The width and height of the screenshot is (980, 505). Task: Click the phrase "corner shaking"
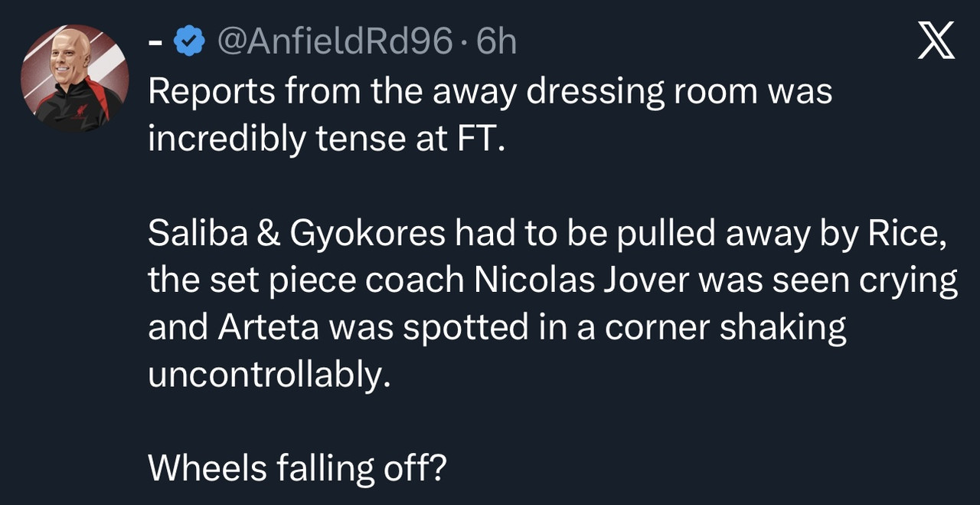(x=726, y=329)
